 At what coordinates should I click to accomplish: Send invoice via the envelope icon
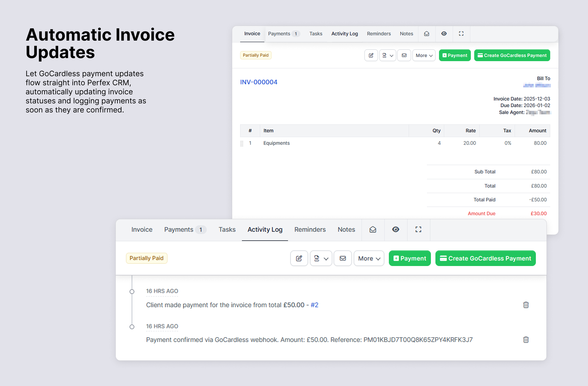click(x=404, y=55)
